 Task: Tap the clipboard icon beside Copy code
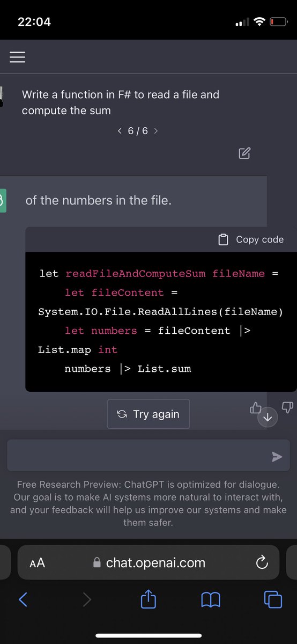(x=224, y=239)
